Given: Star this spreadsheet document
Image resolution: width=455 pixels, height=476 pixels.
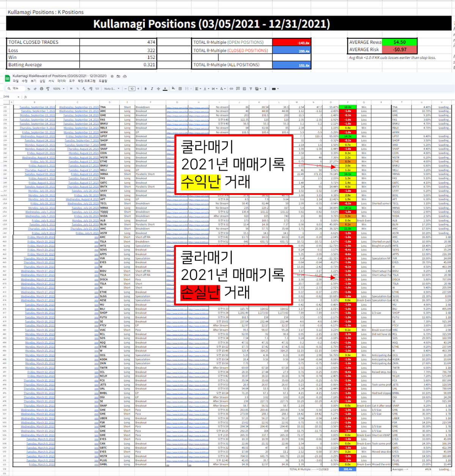Looking at the screenshot, I should click(x=112, y=76).
